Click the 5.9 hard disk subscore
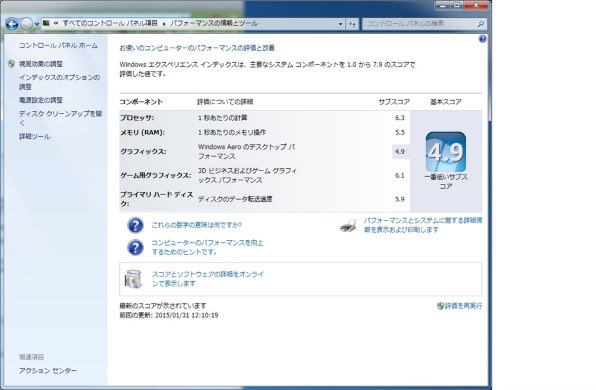 pos(399,199)
